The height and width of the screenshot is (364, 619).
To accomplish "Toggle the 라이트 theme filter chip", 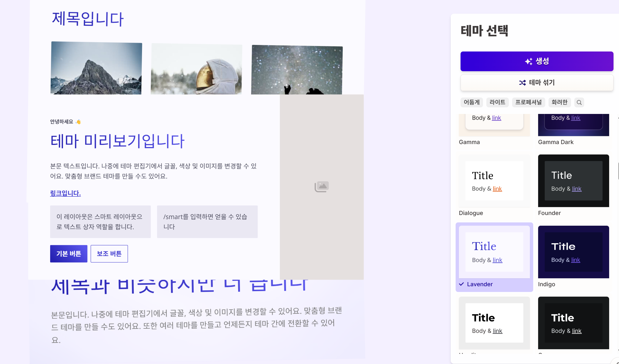I will click(498, 102).
